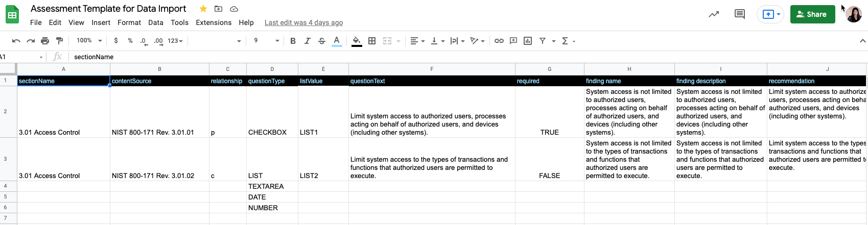
Task: Insert a chart from toolbar
Action: pyautogui.click(x=528, y=41)
